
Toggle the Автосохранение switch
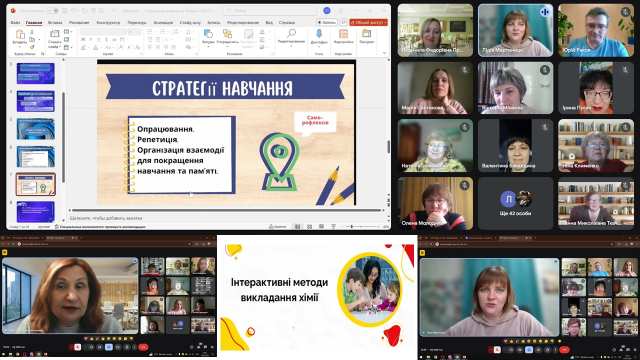click(x=52, y=10)
